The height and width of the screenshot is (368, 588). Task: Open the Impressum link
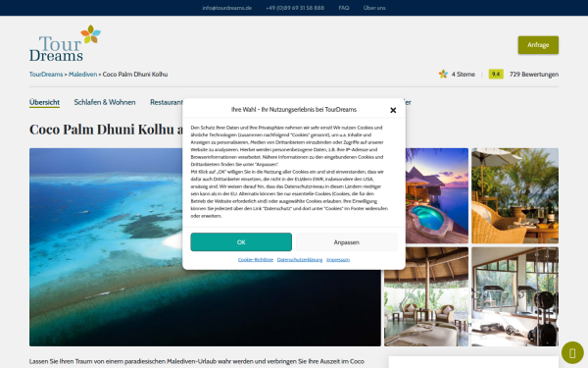point(338,259)
